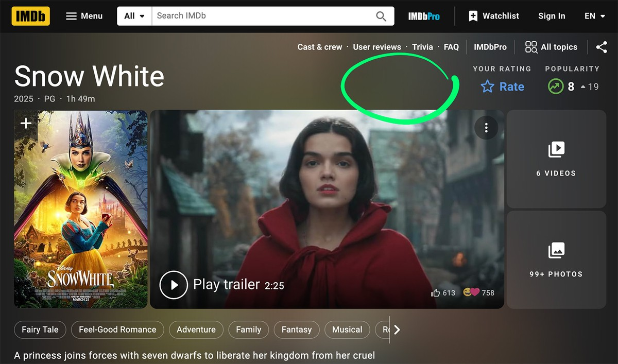This screenshot has height=364, width=618.
Task: Open the hamburger Menu
Action: click(84, 16)
